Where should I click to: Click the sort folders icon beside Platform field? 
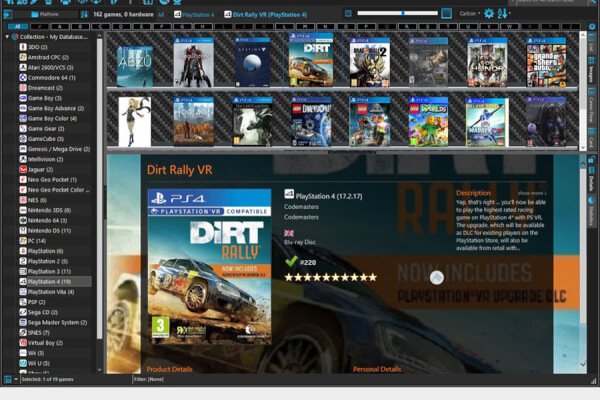84,15
